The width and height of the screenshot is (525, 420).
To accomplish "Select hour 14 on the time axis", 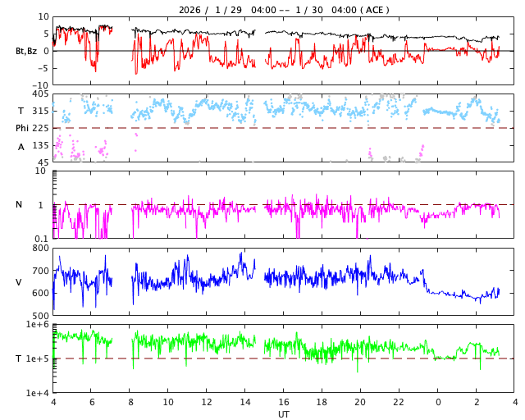I will [x=245, y=403].
